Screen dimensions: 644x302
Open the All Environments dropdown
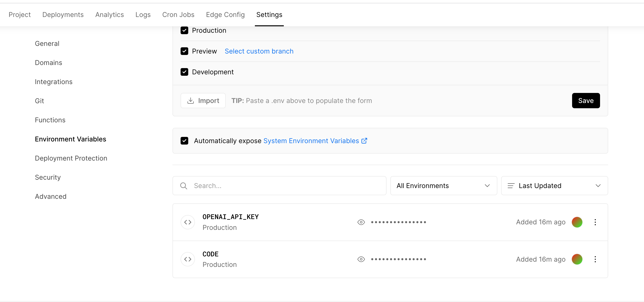pos(443,185)
